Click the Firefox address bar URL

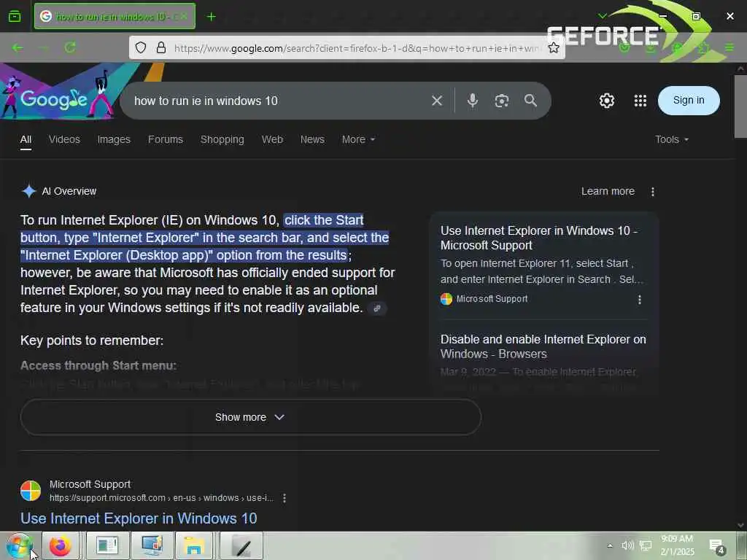(357, 48)
